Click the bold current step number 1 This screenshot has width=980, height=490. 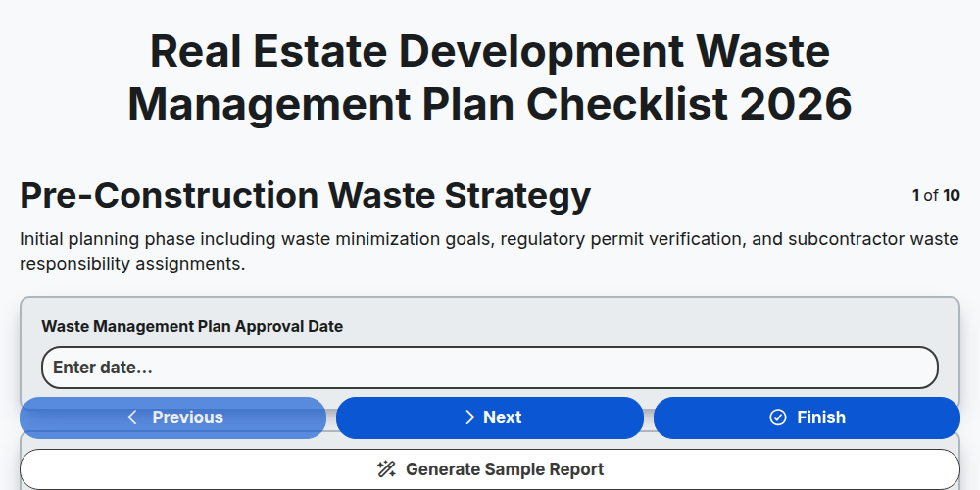[915, 196]
